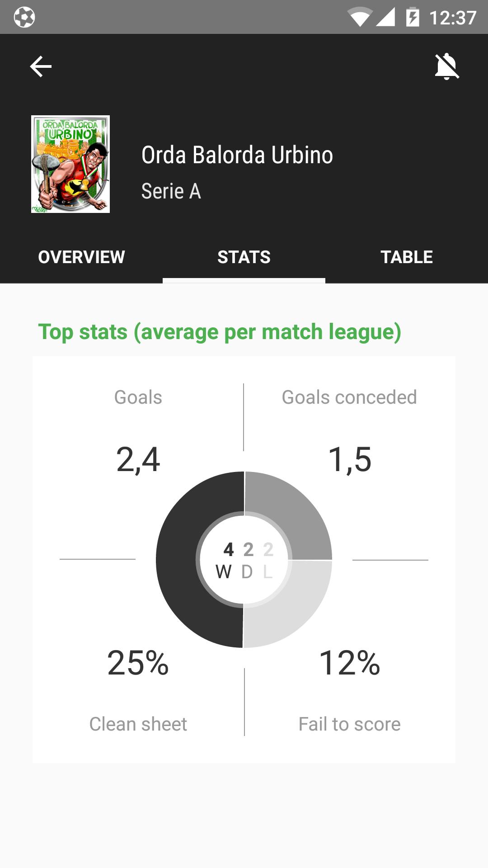Switch to the OVERVIEW tab
488x868 pixels.
[x=81, y=257]
